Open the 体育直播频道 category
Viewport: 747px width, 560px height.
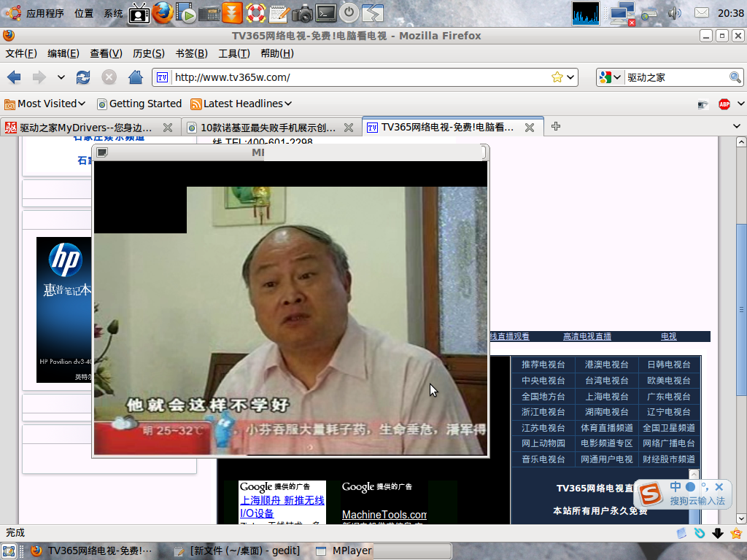(x=606, y=428)
